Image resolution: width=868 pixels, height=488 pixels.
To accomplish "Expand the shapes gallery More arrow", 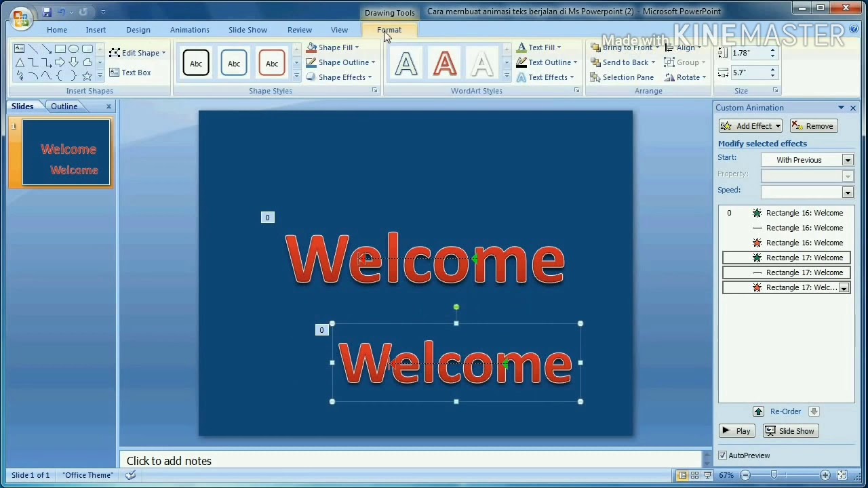I will (x=100, y=76).
